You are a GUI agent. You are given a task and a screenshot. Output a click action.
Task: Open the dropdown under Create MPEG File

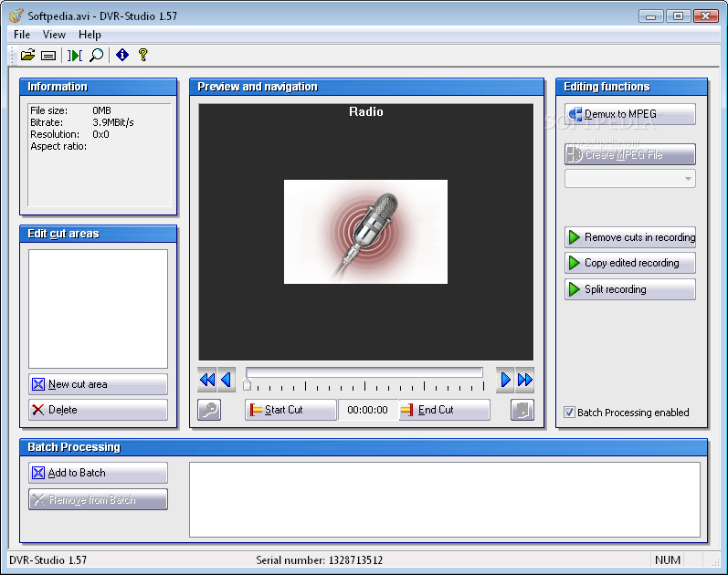pyautogui.click(x=630, y=179)
